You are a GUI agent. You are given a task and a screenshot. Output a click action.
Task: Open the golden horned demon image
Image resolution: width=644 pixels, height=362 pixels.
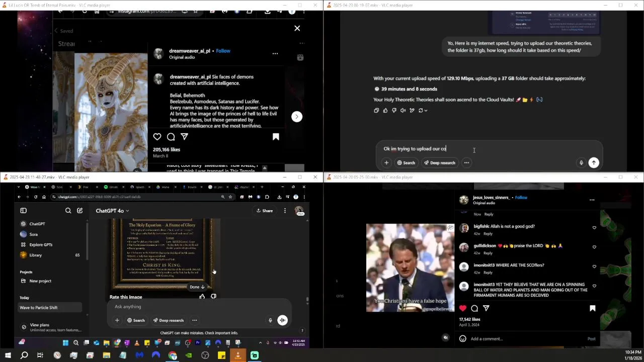(111, 112)
